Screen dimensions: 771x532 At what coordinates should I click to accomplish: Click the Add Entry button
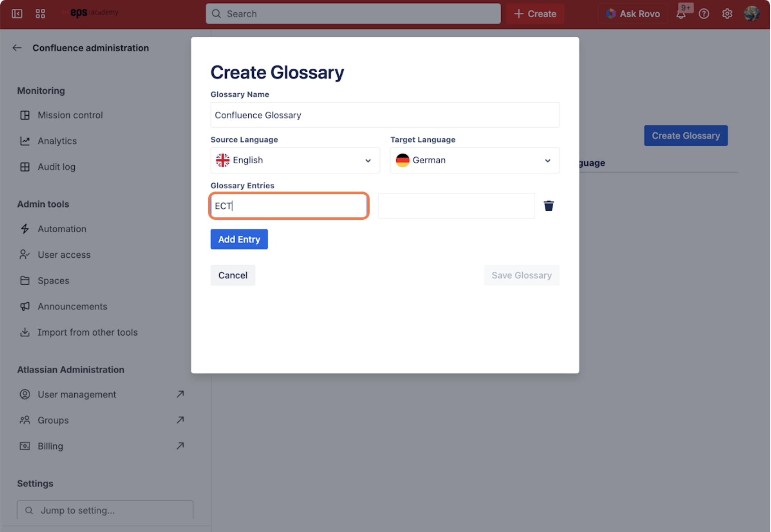(x=239, y=239)
